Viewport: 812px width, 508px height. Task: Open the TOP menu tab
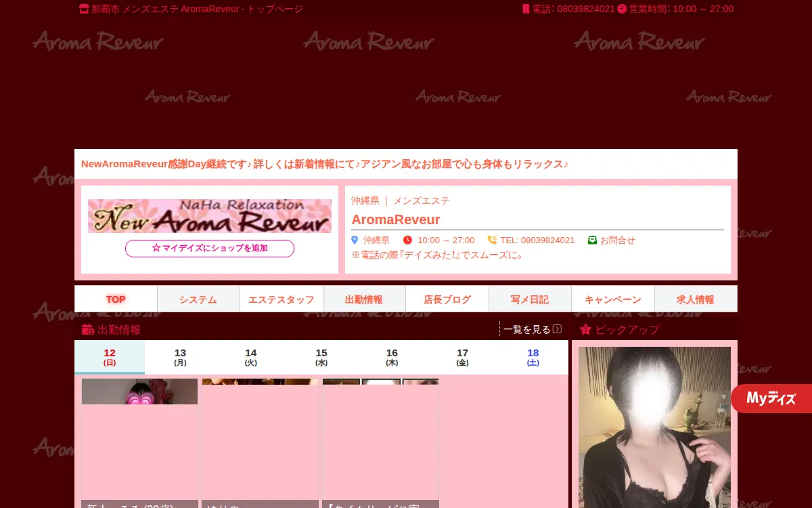(x=116, y=299)
